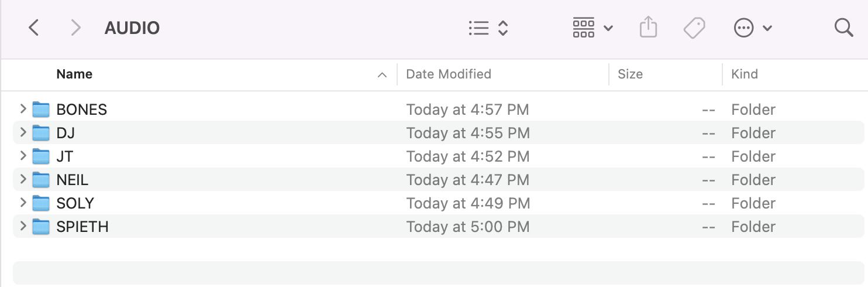The image size is (868, 287).
Task: Open the list view switcher
Action: point(488,28)
